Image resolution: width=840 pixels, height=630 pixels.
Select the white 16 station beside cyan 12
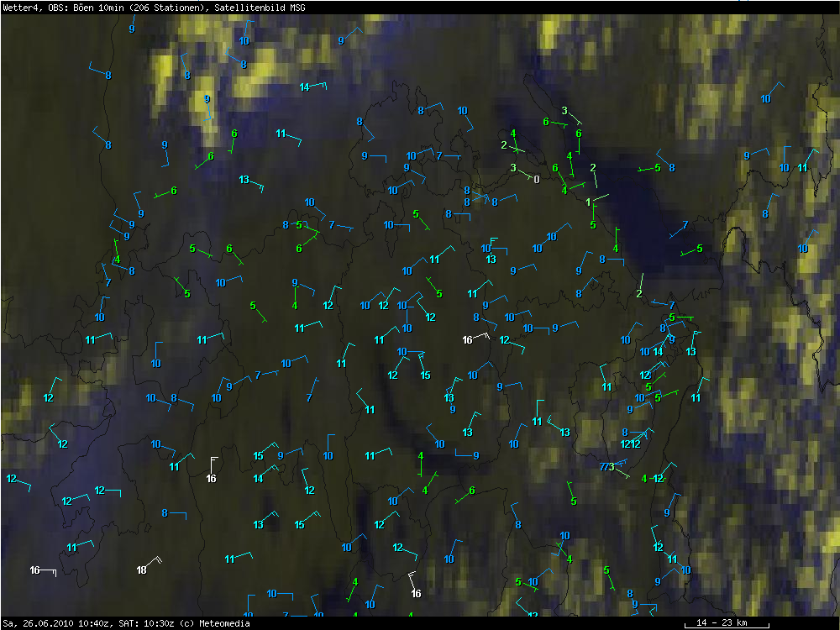[468, 339]
